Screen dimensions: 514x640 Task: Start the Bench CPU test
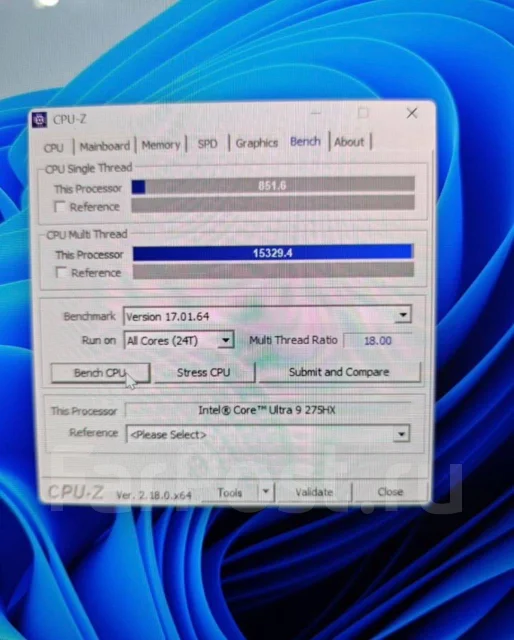(100, 373)
